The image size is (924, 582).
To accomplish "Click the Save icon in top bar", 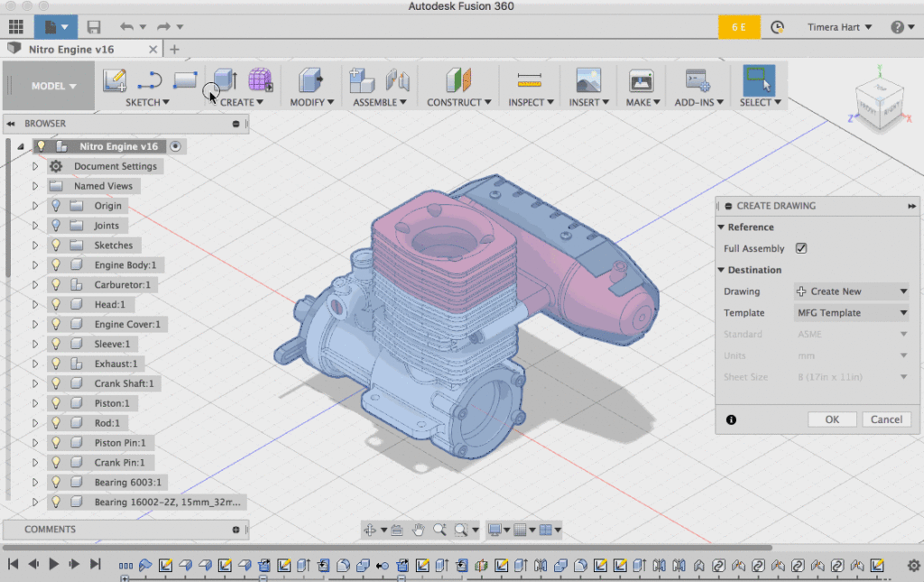I will pyautogui.click(x=93, y=27).
